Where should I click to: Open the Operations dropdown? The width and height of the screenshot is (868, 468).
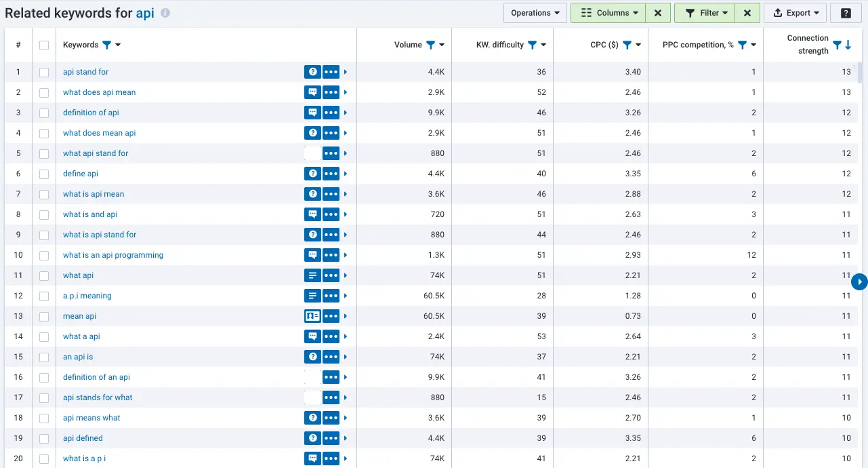pos(535,13)
